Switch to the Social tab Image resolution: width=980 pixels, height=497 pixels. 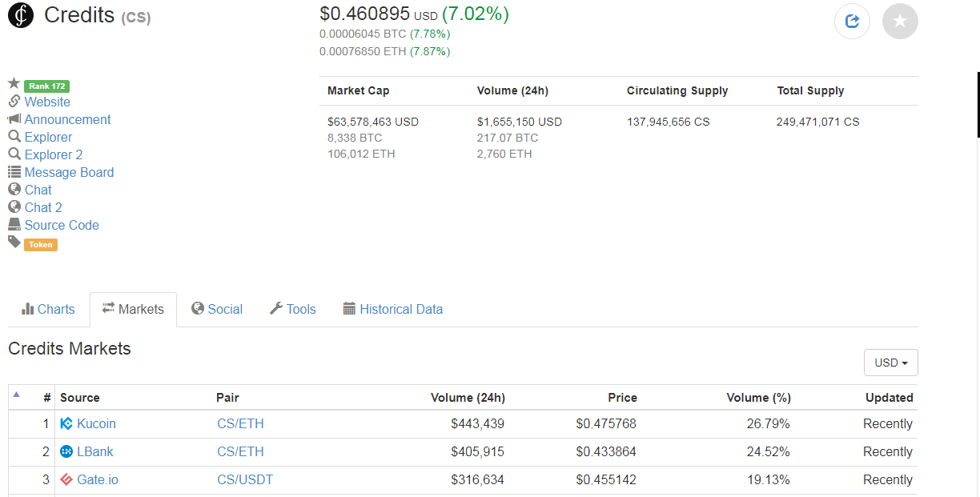coord(217,309)
